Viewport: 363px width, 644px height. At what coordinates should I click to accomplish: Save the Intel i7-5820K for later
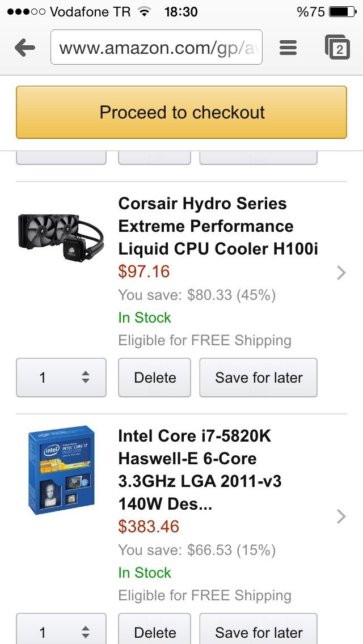259,629
